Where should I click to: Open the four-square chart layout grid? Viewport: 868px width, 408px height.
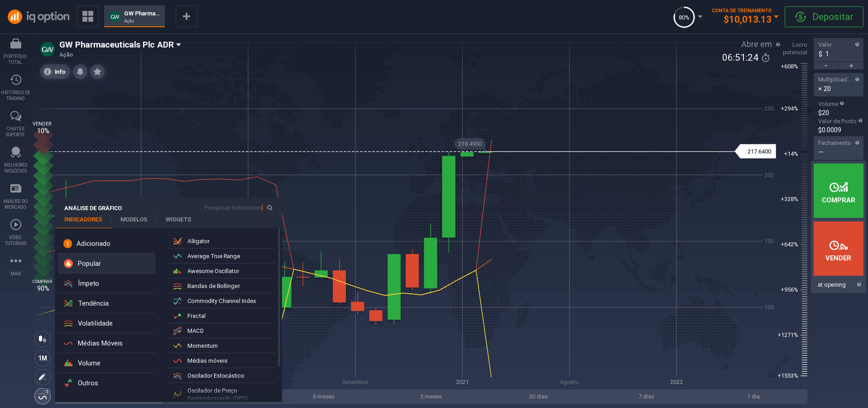(x=88, y=16)
